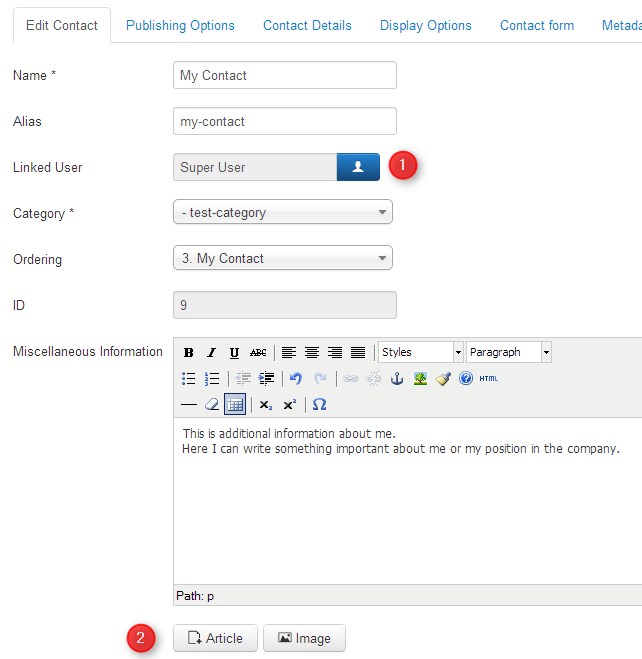
Task: Click the 'Path: p' status bar text
Action: (195, 596)
